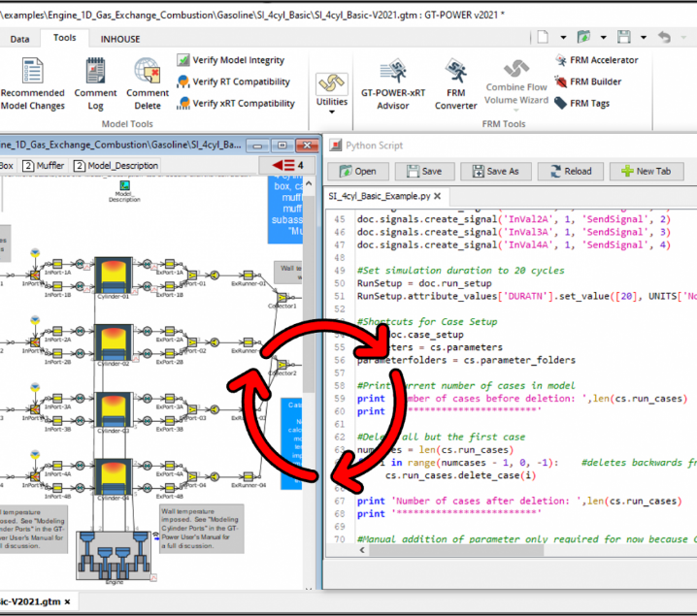This screenshot has height=616, width=697.
Task: Select Cylinder-03 on the model map
Action: 114,411
